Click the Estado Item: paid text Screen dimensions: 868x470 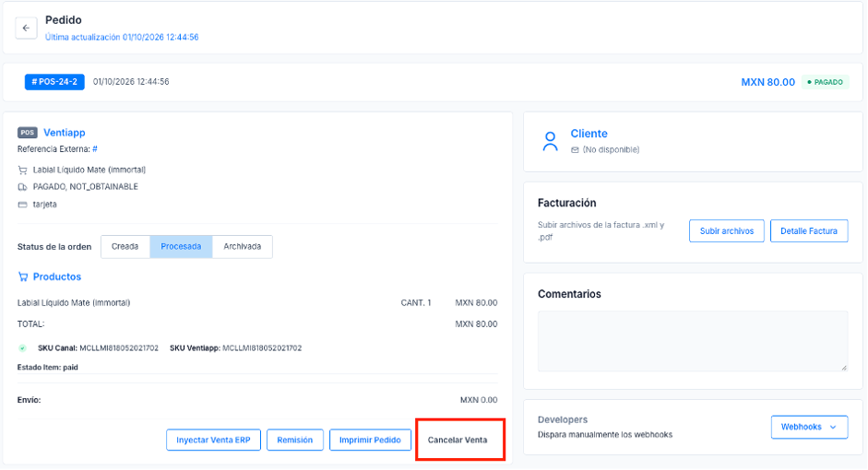[x=48, y=368]
